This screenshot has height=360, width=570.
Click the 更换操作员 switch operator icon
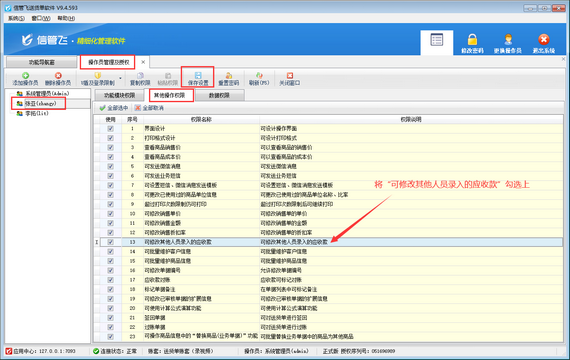tap(508, 39)
